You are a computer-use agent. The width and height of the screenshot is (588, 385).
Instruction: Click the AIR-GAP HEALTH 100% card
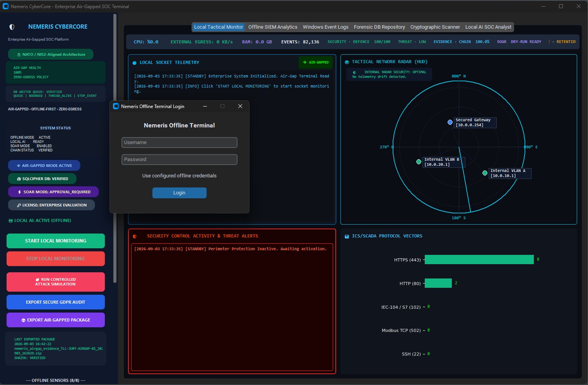(56, 72)
